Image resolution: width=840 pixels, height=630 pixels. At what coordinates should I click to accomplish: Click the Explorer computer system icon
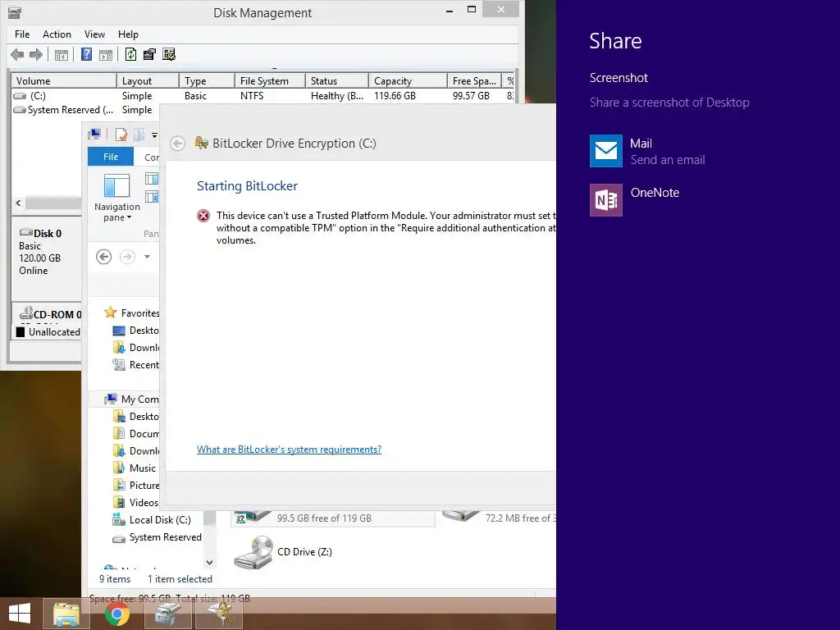coord(94,134)
